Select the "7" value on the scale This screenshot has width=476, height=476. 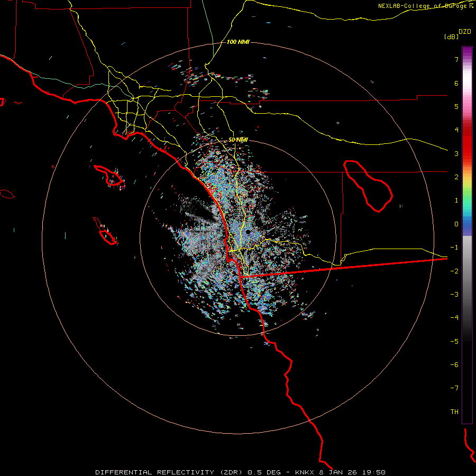click(456, 59)
